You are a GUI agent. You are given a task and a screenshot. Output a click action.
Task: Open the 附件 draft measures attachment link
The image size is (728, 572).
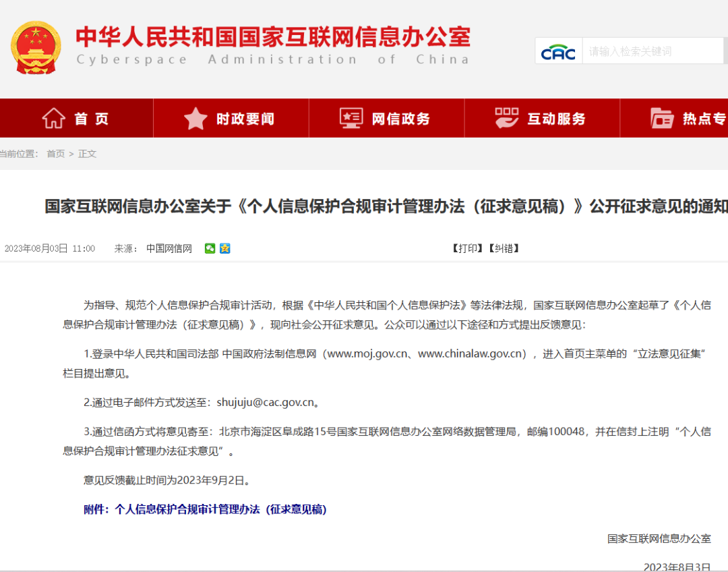205,509
